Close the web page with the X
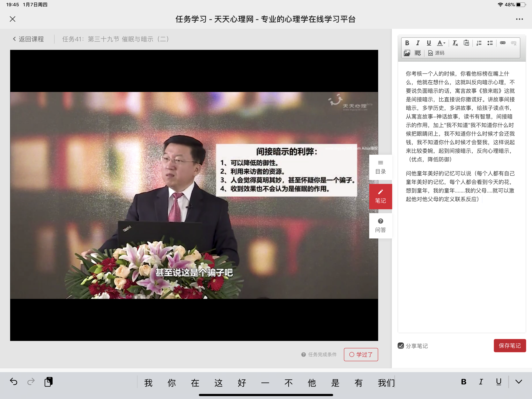The image size is (532, 399). tap(12, 19)
